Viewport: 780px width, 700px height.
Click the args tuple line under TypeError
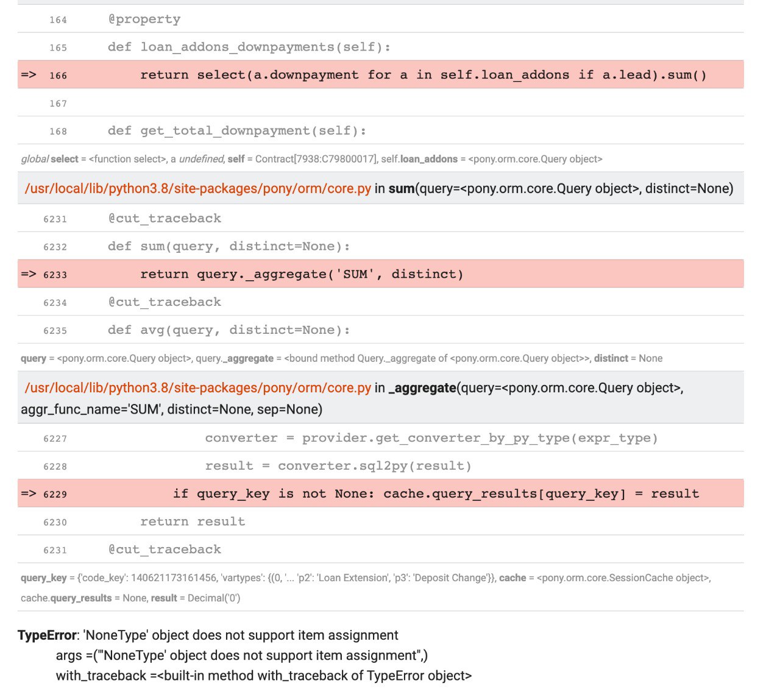(241, 656)
